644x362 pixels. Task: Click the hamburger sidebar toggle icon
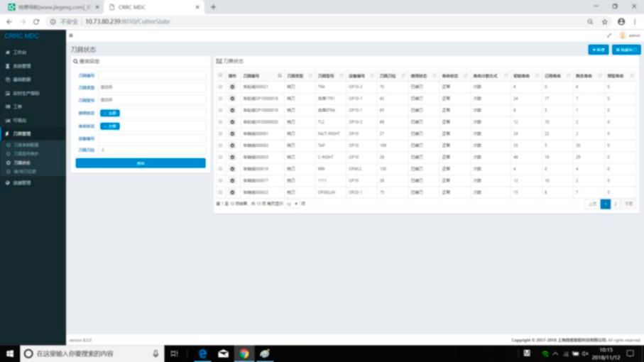[71, 35]
